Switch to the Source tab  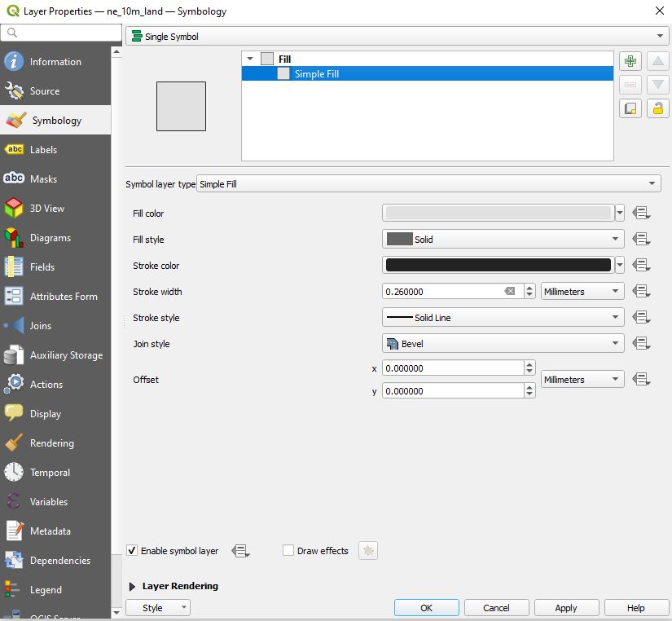[x=55, y=91]
